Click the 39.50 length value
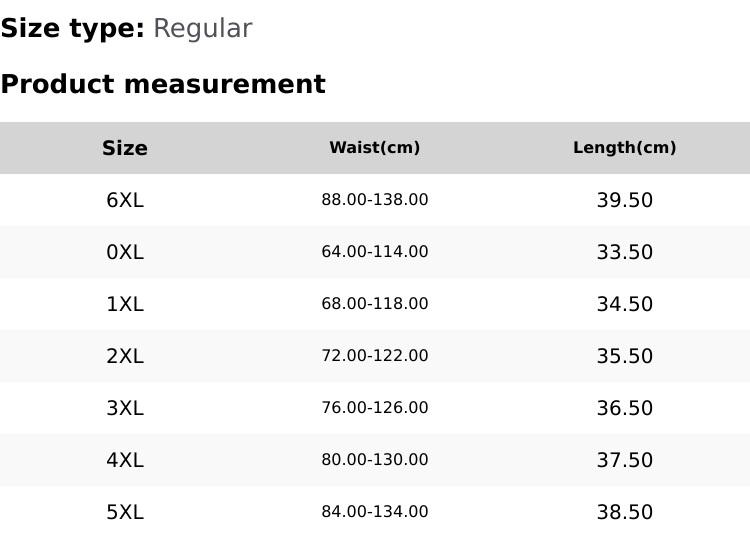This screenshot has height=538, width=750. point(625,200)
